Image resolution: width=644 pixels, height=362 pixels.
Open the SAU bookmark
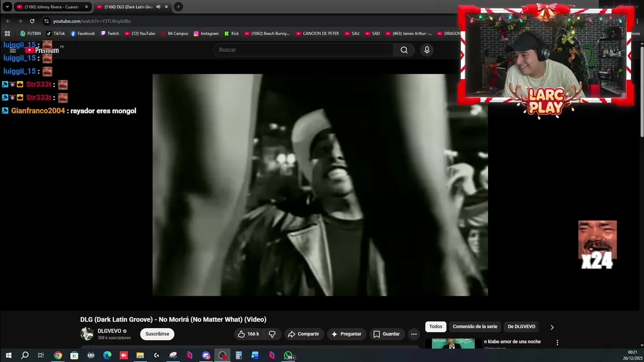pos(351,33)
